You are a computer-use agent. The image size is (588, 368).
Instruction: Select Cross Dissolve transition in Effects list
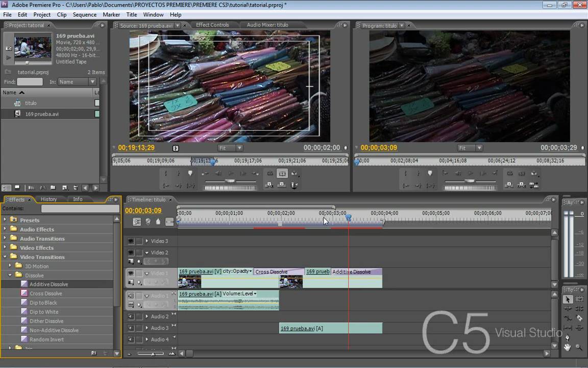pos(46,293)
